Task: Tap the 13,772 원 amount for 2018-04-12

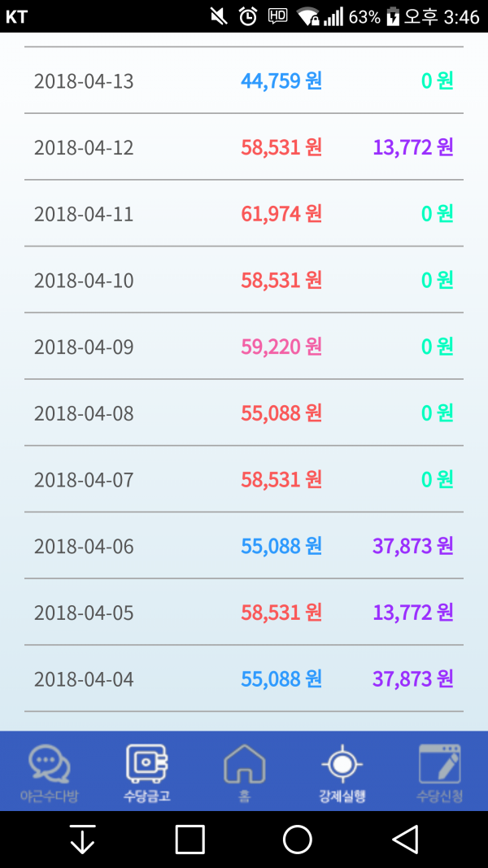Action: (413, 147)
